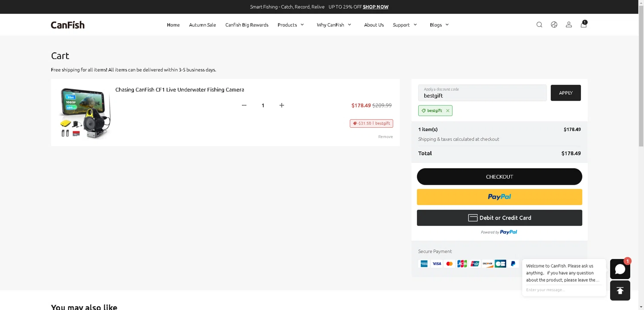This screenshot has width=644, height=310.
Task: Open the account user icon
Action: (568, 25)
